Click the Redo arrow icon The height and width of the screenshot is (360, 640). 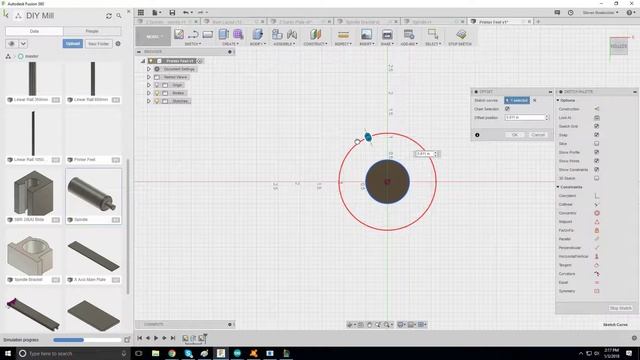(x=201, y=13)
